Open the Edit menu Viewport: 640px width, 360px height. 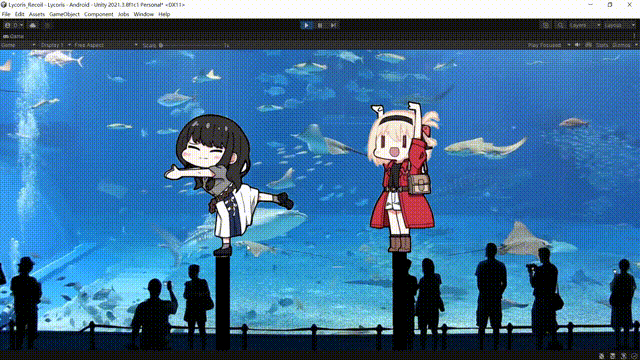click(20, 14)
